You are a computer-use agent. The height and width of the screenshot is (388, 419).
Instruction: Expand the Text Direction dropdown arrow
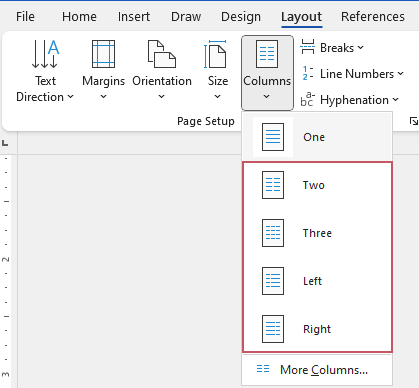click(x=70, y=97)
